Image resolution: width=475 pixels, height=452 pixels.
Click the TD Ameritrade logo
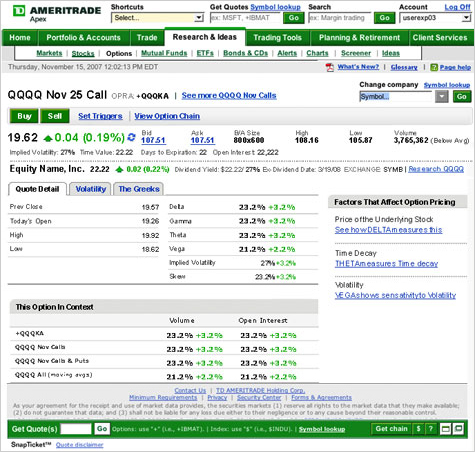coord(57,14)
